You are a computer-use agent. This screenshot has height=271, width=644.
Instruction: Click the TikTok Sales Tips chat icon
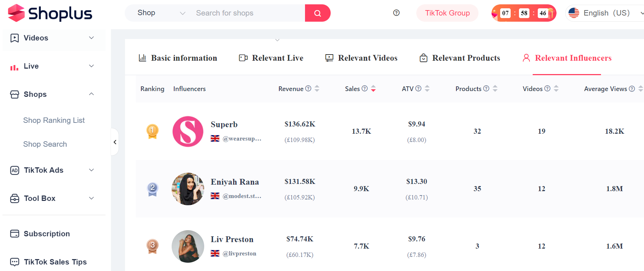14,262
